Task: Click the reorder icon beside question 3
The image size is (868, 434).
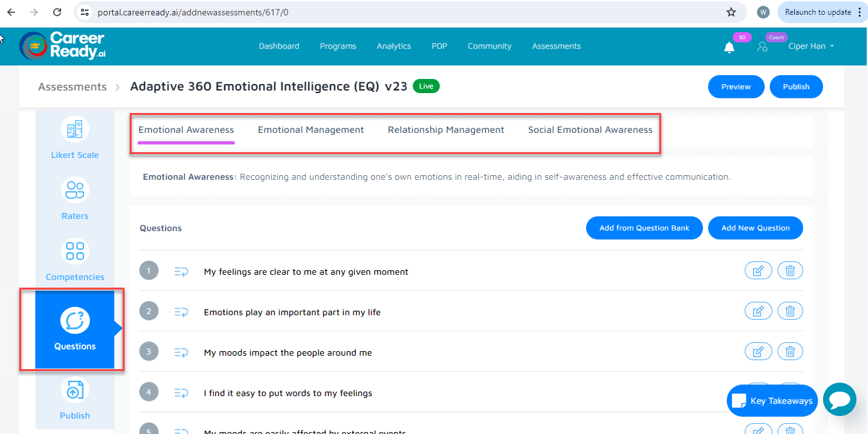Action: click(180, 351)
